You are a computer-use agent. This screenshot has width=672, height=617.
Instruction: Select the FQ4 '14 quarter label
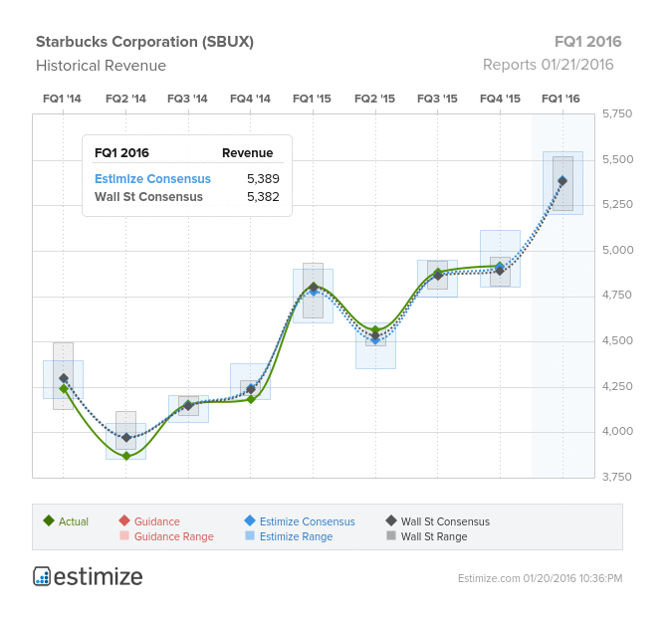tap(250, 99)
